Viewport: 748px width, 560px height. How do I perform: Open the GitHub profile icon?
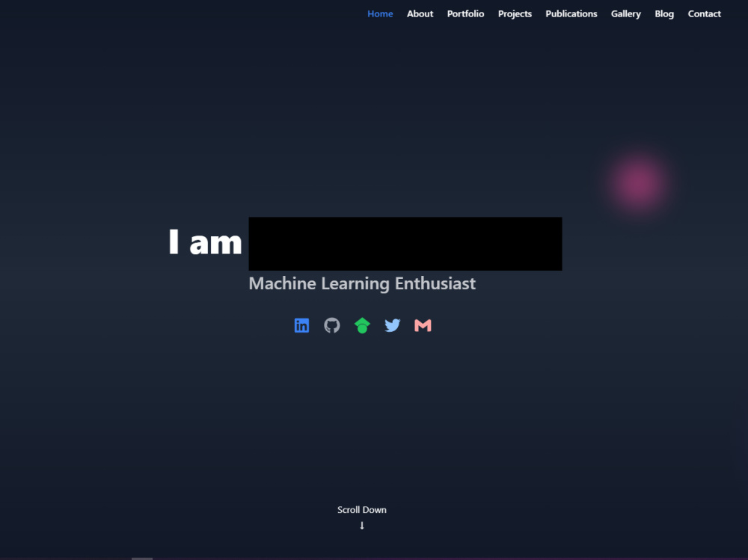click(332, 325)
